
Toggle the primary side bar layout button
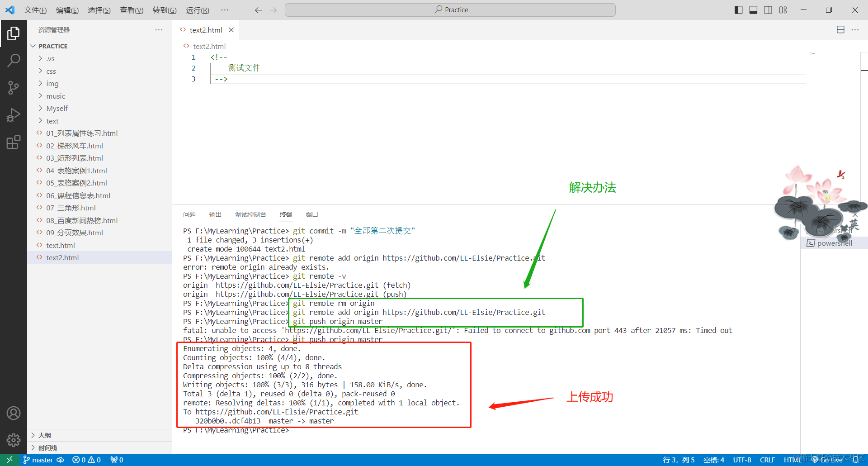click(738, 10)
